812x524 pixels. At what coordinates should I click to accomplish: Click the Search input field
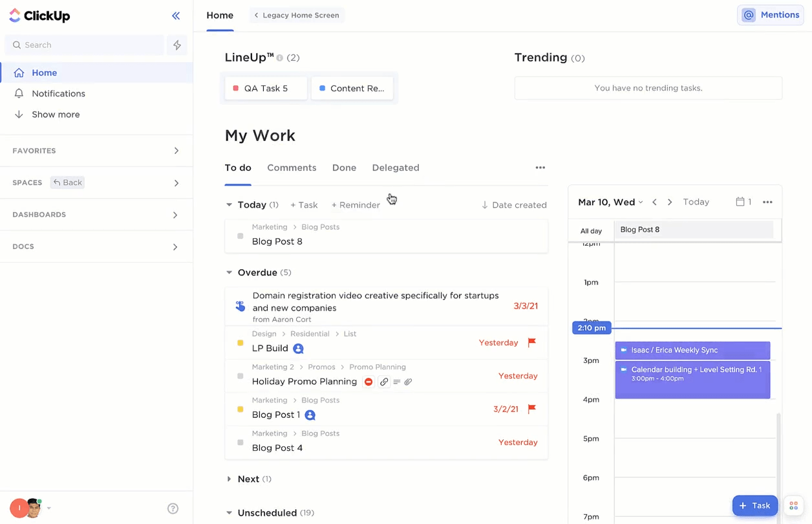pyautogui.click(x=85, y=45)
